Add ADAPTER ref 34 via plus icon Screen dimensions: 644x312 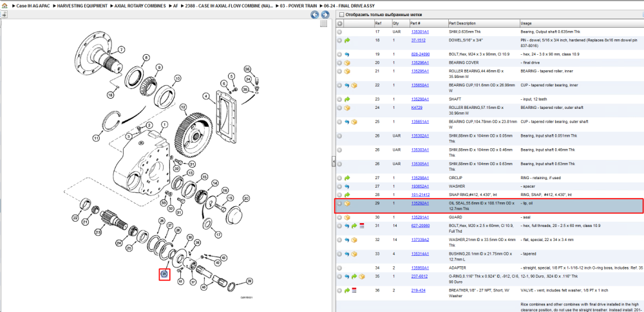click(x=339, y=268)
